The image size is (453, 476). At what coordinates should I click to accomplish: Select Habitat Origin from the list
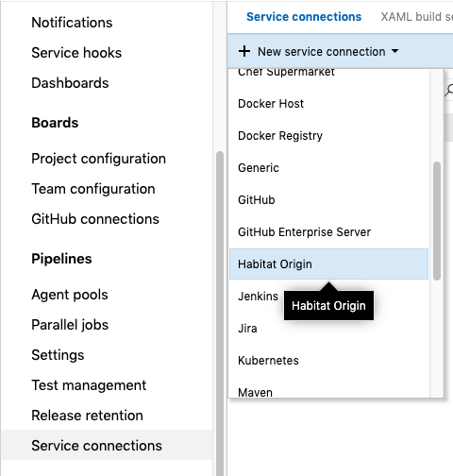click(x=328, y=264)
